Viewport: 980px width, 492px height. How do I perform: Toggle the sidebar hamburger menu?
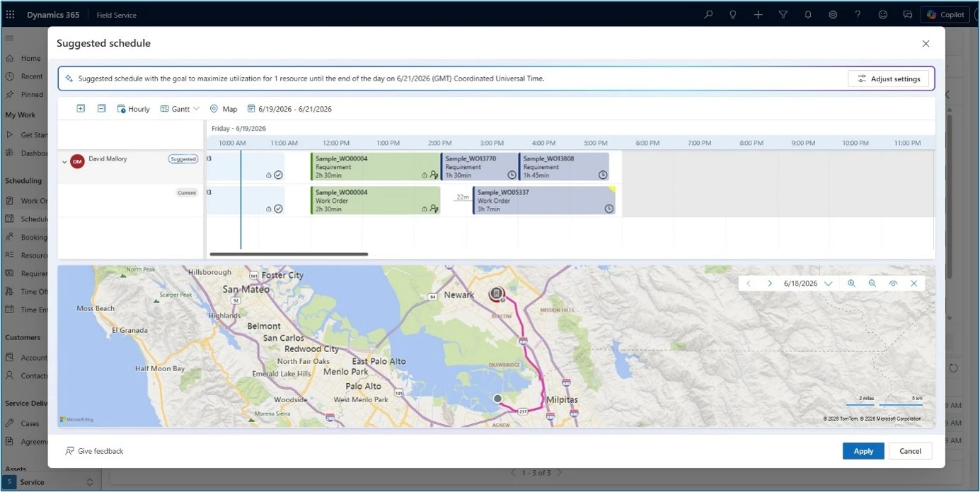pyautogui.click(x=9, y=38)
